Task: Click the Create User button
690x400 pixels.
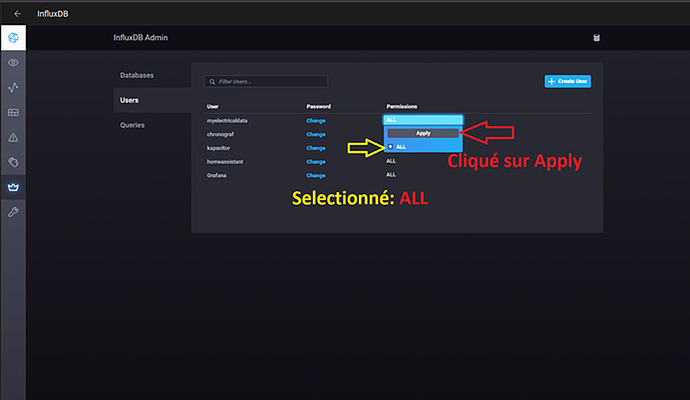Action: point(568,81)
